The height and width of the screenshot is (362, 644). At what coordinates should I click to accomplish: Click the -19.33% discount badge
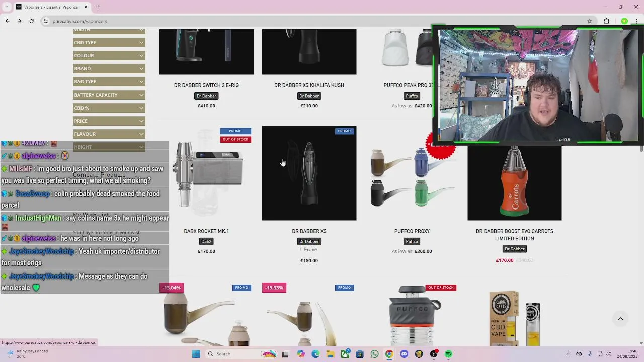[274, 288]
